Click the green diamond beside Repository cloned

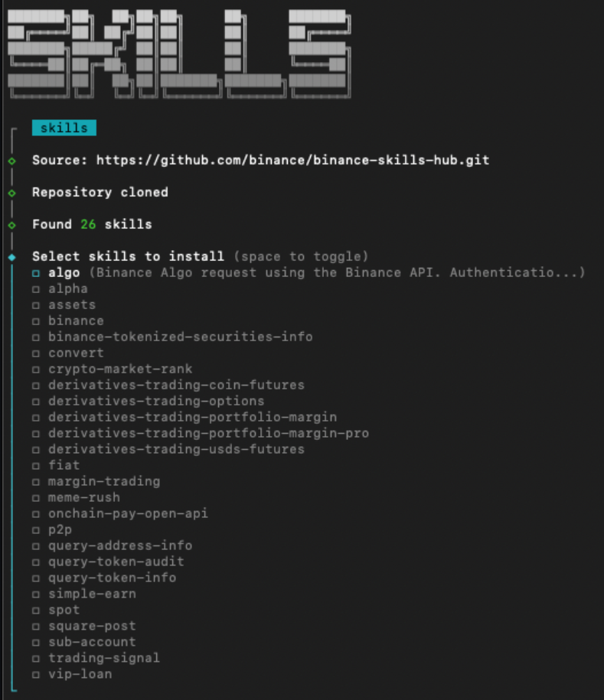[x=11, y=193]
